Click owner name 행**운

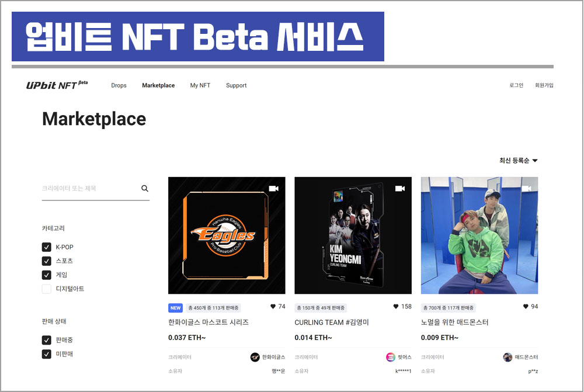click(x=278, y=371)
